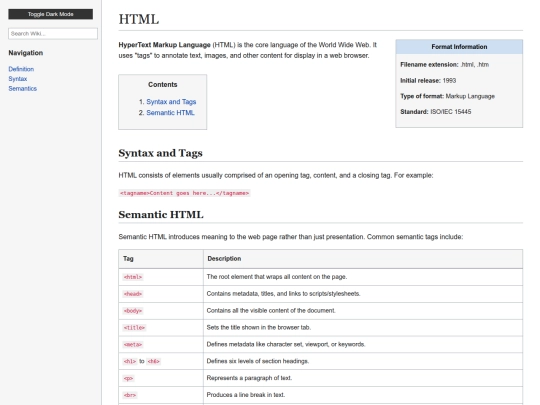The image size is (540, 405).
Task: Click the 'HTML consists of elements' paragraph
Action: point(276,175)
